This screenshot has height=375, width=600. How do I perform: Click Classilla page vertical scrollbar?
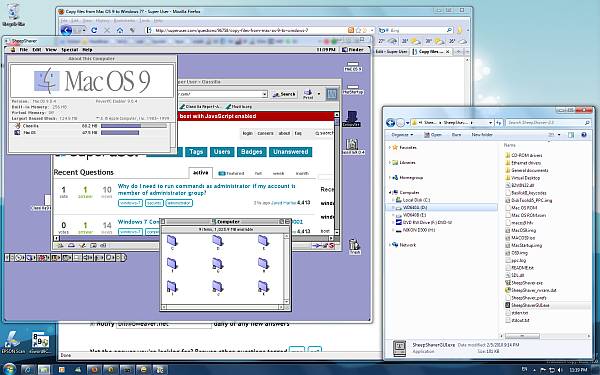[337, 173]
